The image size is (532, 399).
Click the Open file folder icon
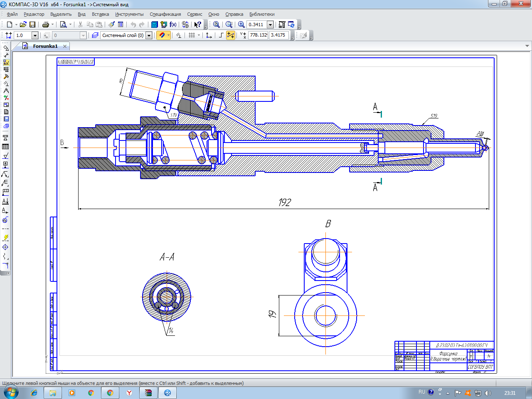click(x=23, y=25)
